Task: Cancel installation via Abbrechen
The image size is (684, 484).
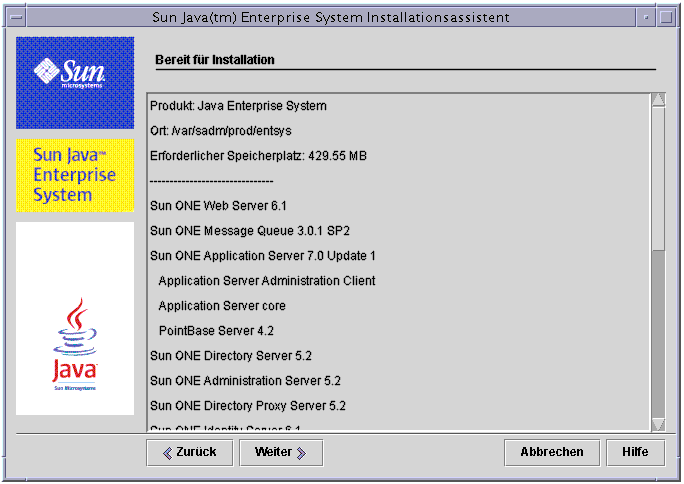Action: (552, 453)
